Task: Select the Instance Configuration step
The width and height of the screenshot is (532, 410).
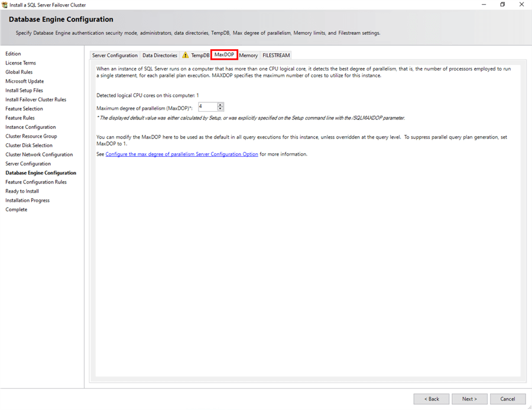Action: (x=31, y=127)
